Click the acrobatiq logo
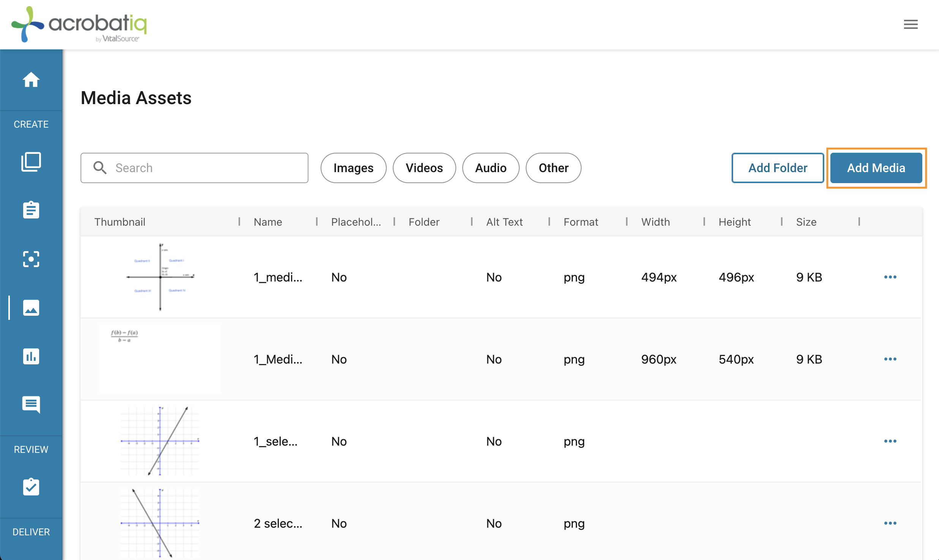The height and width of the screenshot is (560, 939). [79, 24]
